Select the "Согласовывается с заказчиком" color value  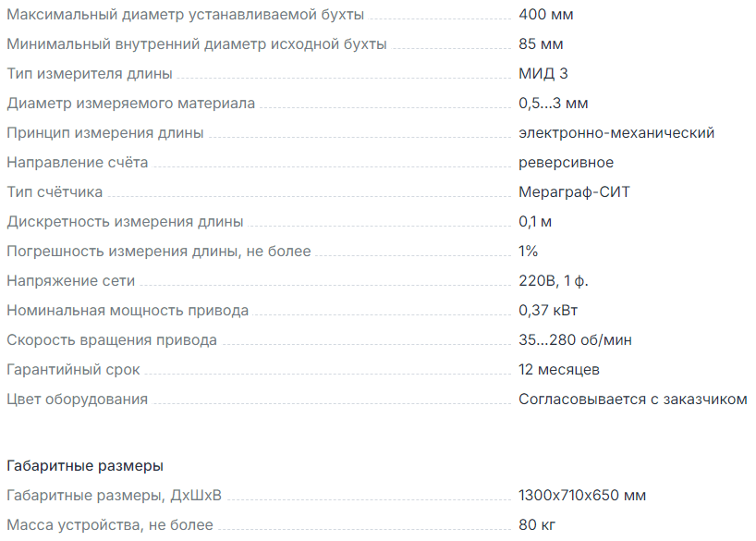point(632,400)
